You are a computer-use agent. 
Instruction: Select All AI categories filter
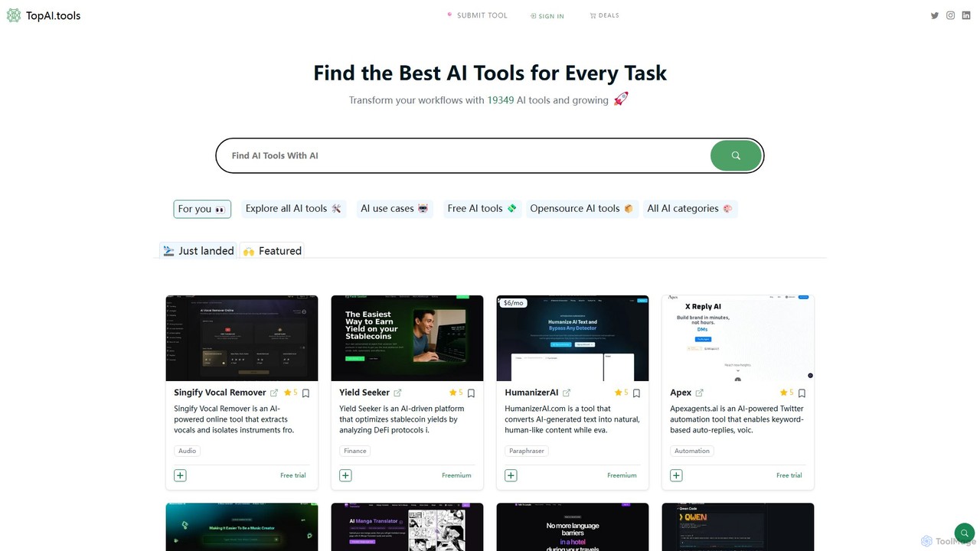[x=690, y=208]
